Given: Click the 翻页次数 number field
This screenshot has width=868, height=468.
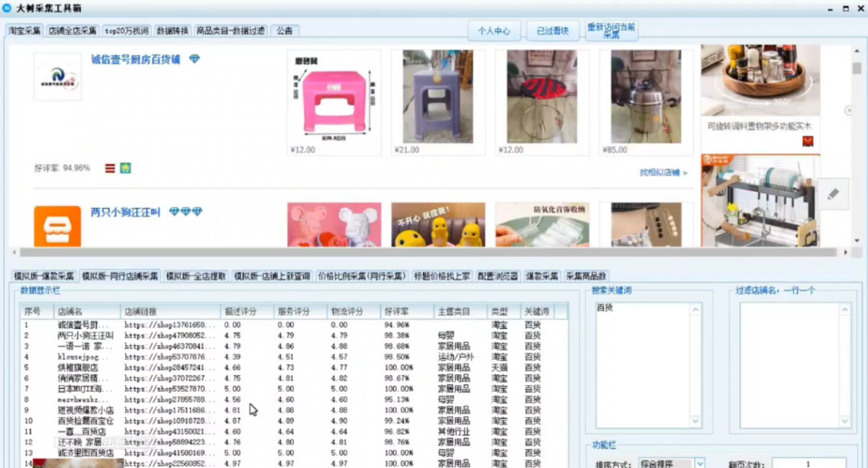Looking at the screenshot, I should point(809,463).
